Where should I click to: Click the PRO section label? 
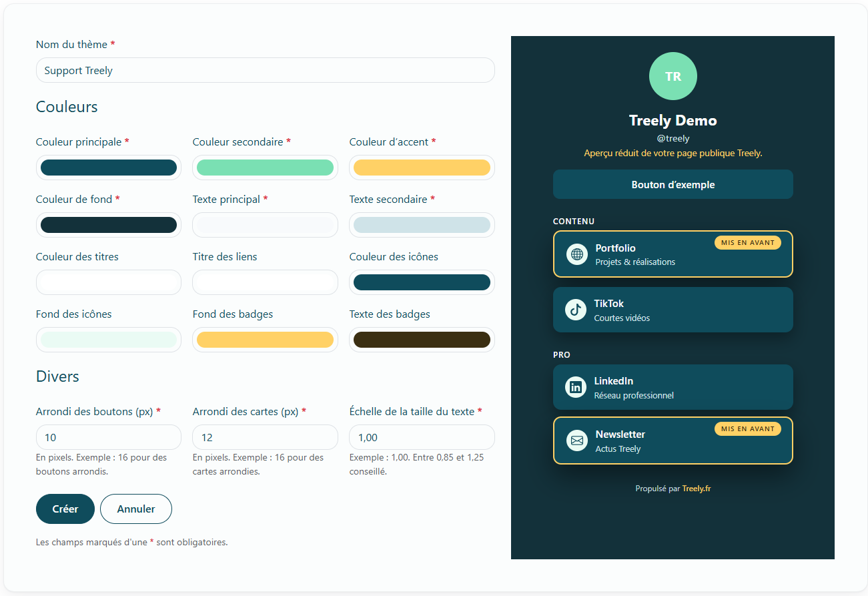point(562,355)
